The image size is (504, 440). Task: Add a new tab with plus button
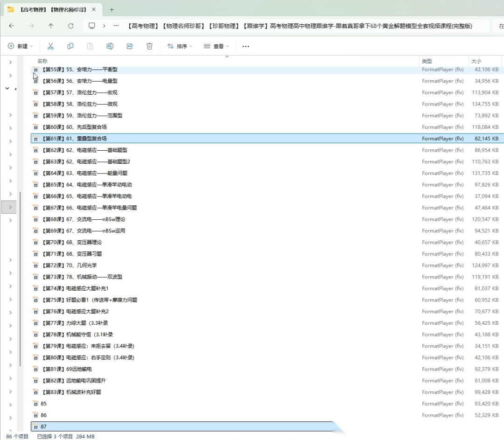pyautogui.click(x=112, y=9)
